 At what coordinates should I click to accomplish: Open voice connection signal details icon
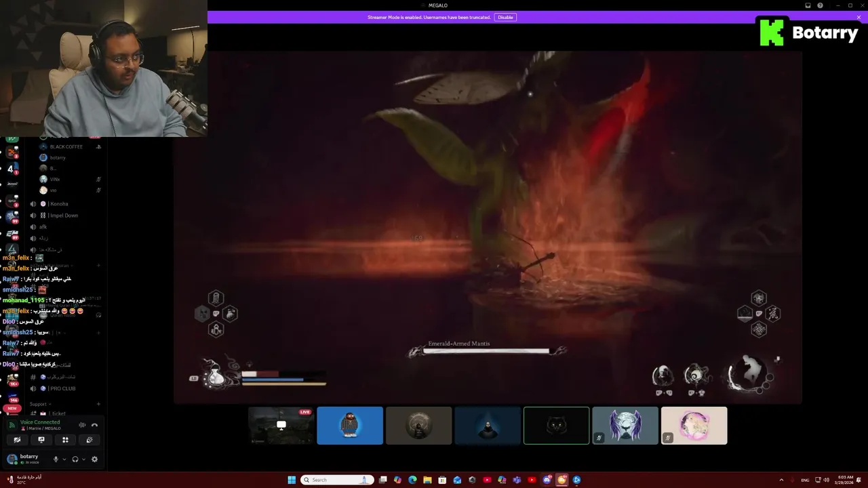pos(12,425)
